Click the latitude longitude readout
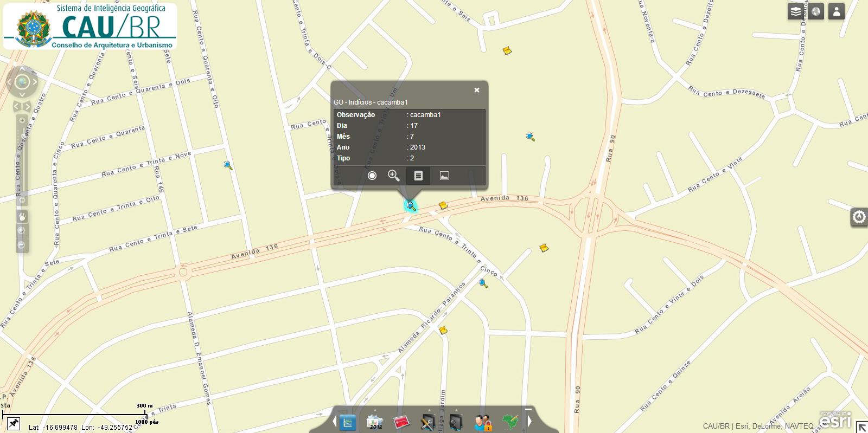868x433 pixels. pyautogui.click(x=80, y=427)
